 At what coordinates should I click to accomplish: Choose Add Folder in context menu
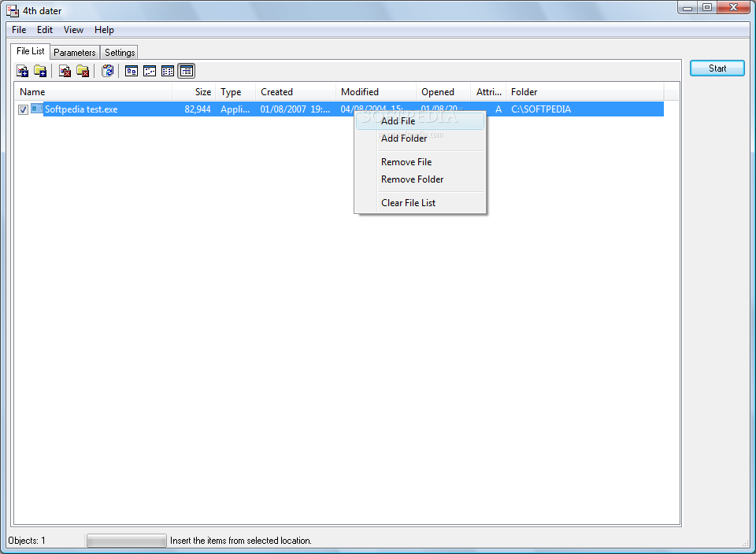point(420,138)
